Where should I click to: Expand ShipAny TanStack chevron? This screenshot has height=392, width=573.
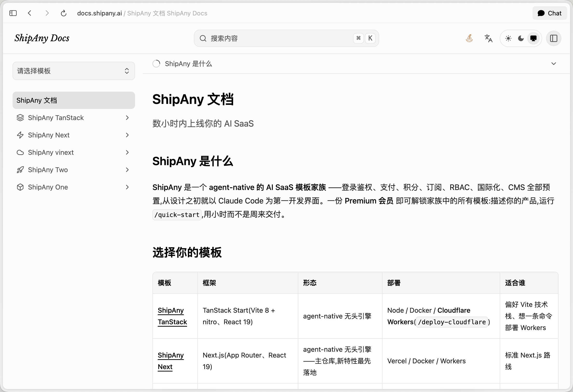[x=127, y=118]
